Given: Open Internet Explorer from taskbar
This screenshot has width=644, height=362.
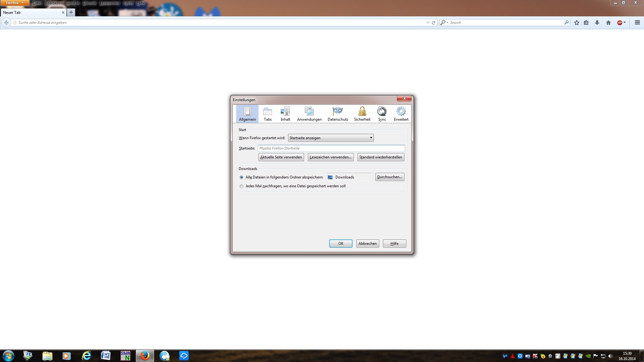Looking at the screenshot, I should pos(86,356).
